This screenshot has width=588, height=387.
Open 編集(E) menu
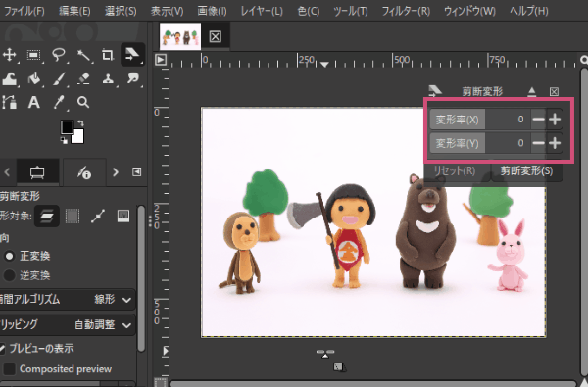(x=74, y=11)
